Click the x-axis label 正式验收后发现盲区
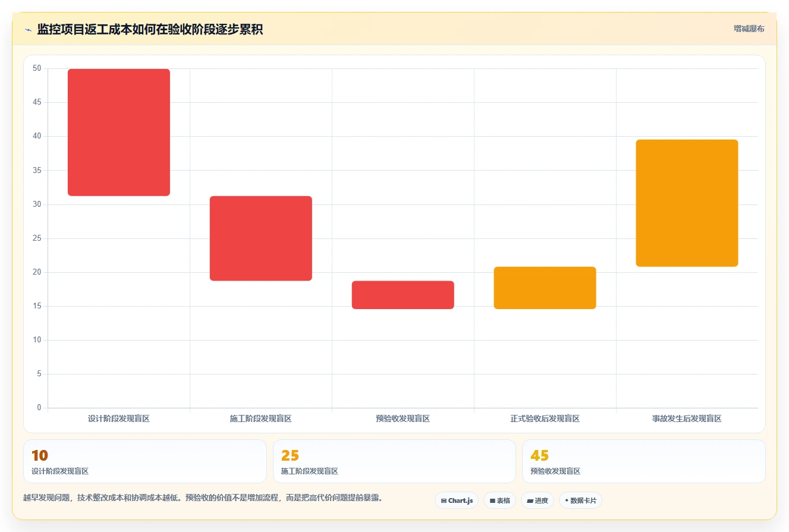 pyautogui.click(x=545, y=418)
